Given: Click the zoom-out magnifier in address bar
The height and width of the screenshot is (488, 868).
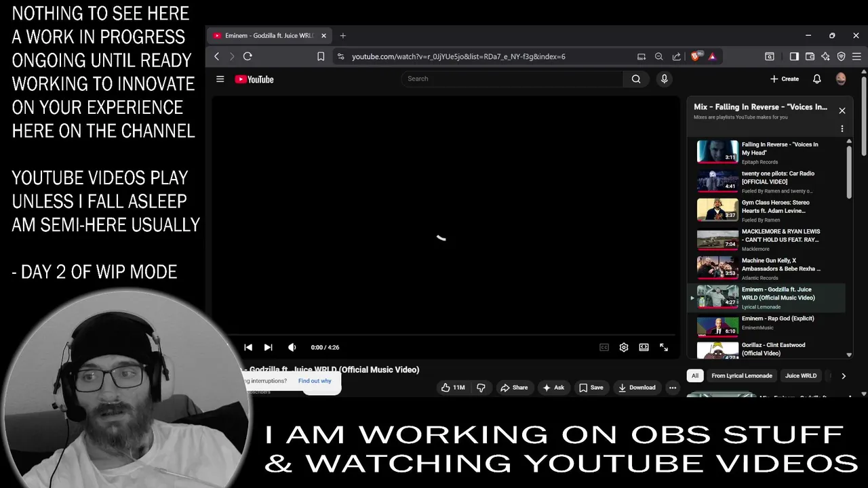Looking at the screenshot, I should click(x=659, y=57).
